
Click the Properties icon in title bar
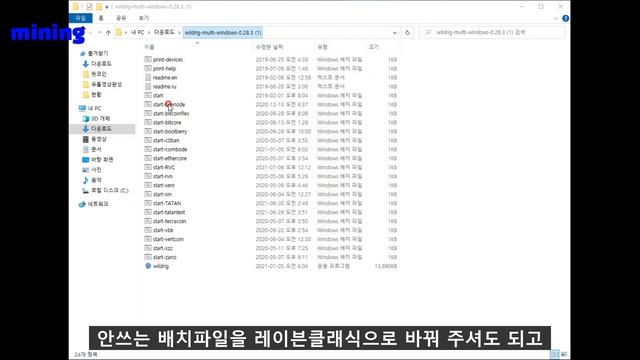pyautogui.click(x=89, y=7)
